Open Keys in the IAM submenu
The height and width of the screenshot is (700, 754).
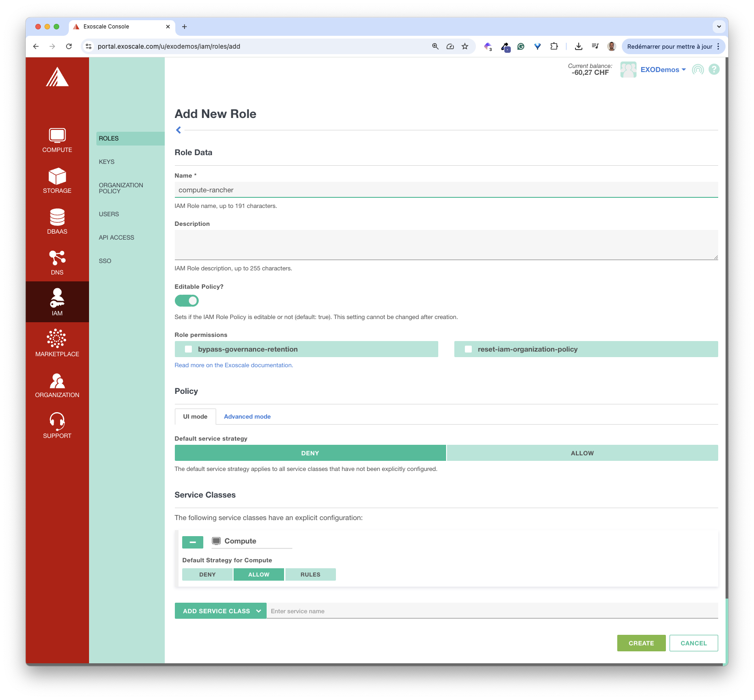107,162
